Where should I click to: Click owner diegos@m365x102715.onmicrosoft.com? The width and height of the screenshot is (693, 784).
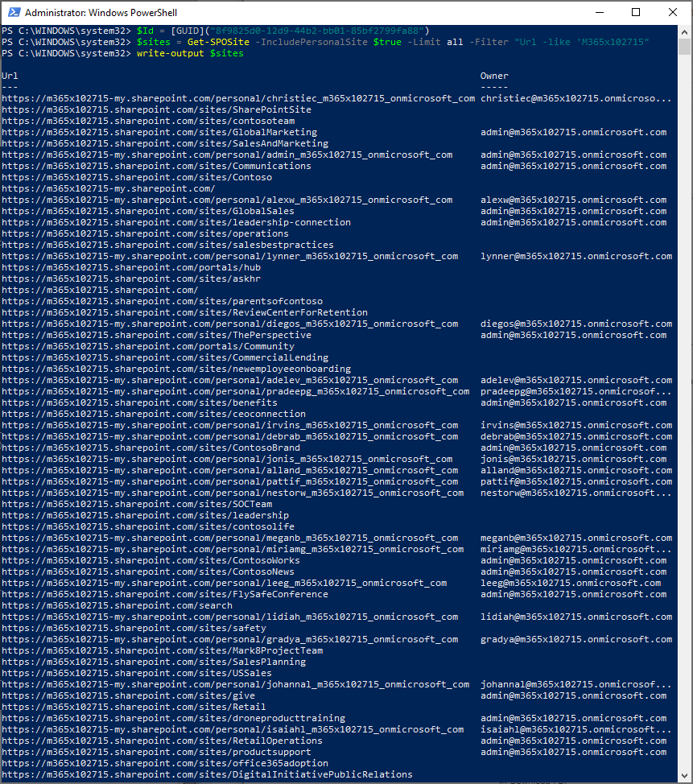tap(576, 324)
